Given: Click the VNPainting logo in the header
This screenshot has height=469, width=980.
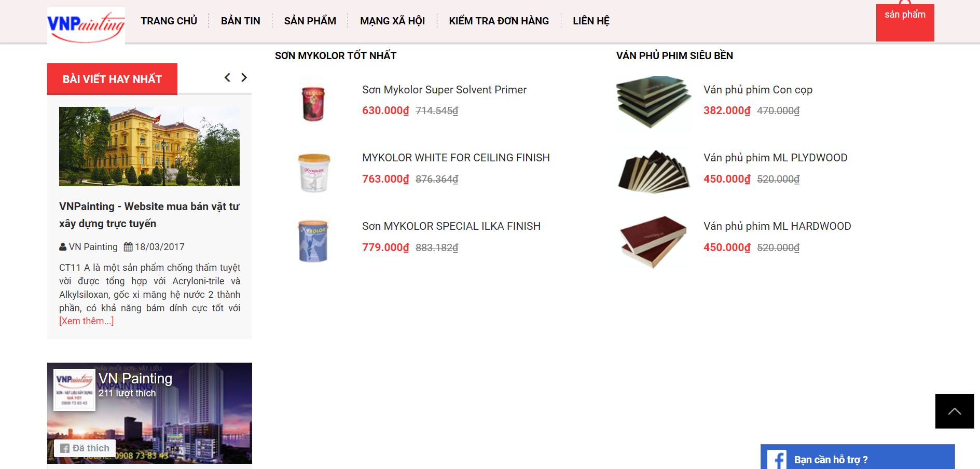Looking at the screenshot, I should [86, 26].
